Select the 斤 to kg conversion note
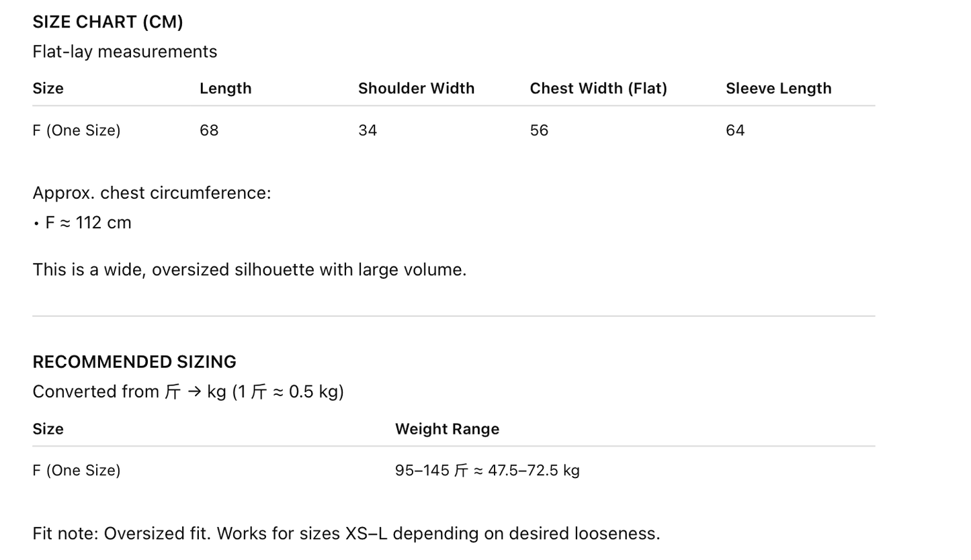This screenshot has width=971, height=560. tap(188, 392)
